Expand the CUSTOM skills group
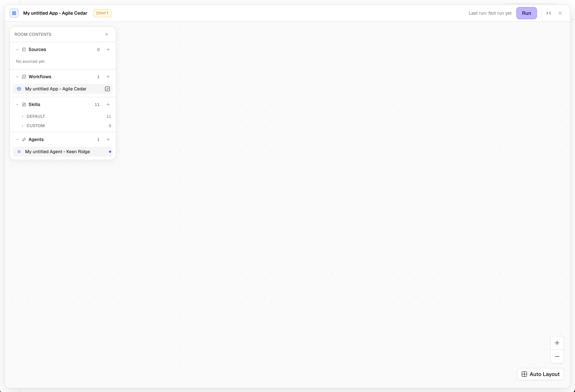 pyautogui.click(x=22, y=126)
